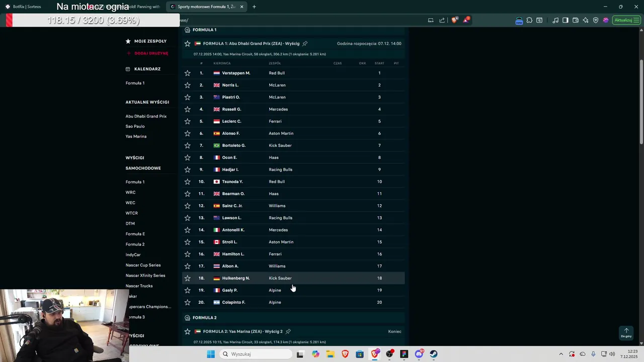
Task: Click the Gasly P. driver name
Action: [x=230, y=290]
